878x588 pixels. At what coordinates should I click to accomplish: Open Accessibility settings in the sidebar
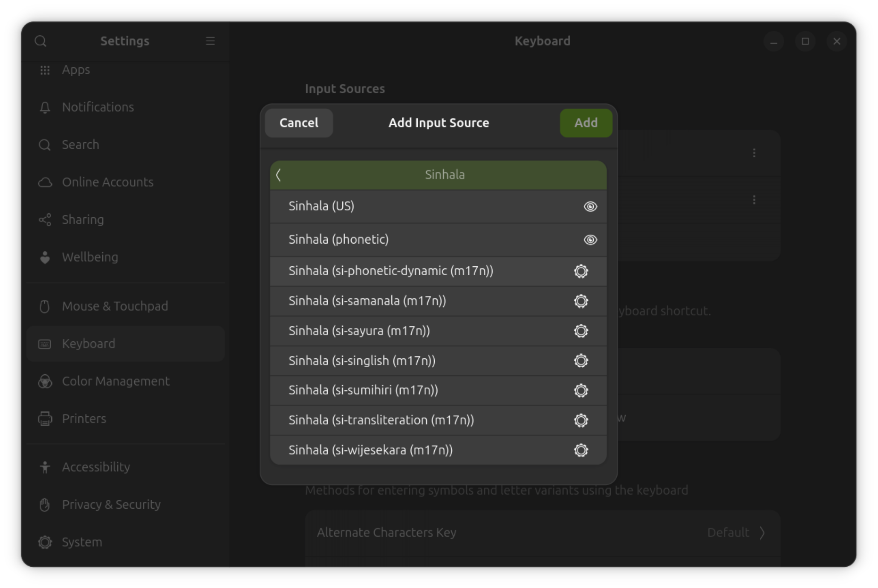click(x=125, y=467)
